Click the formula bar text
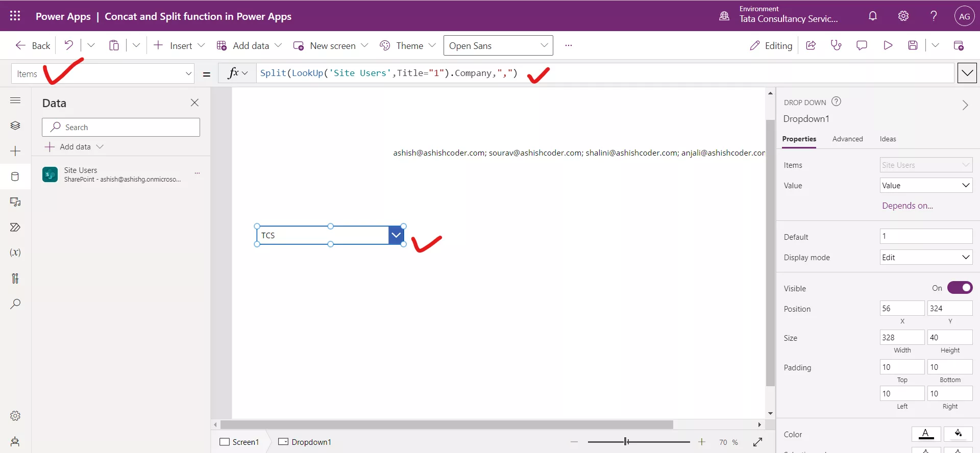Viewport: 980px width, 453px height. coord(388,73)
